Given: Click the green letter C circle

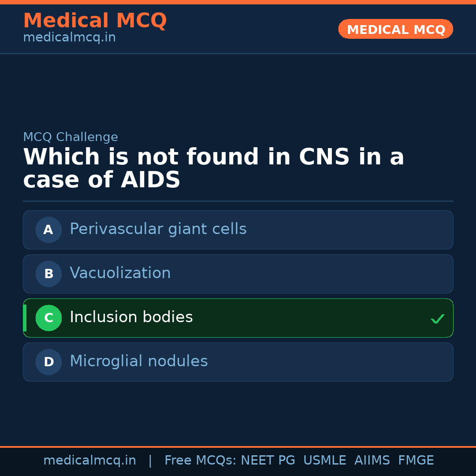Looking at the screenshot, I should point(48,318).
